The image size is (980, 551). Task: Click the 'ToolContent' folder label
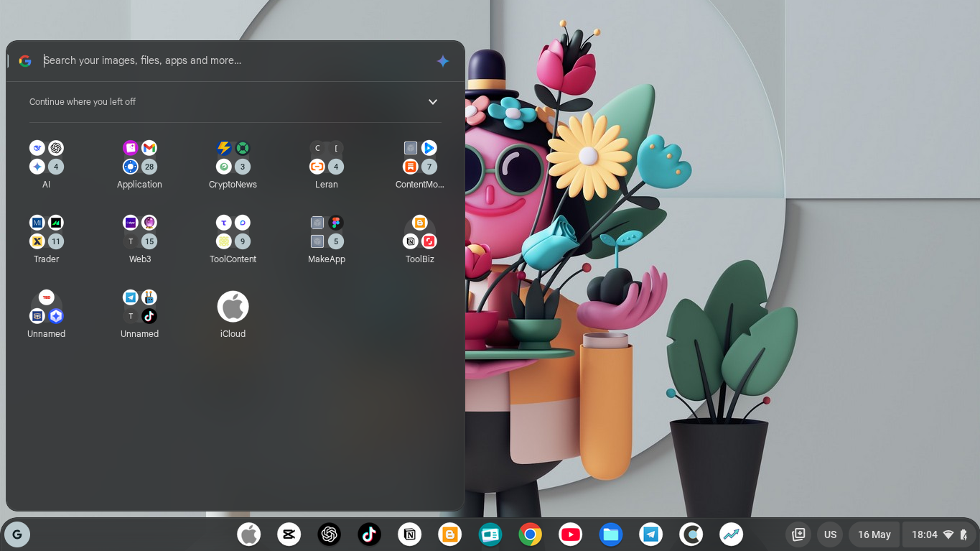point(233,259)
